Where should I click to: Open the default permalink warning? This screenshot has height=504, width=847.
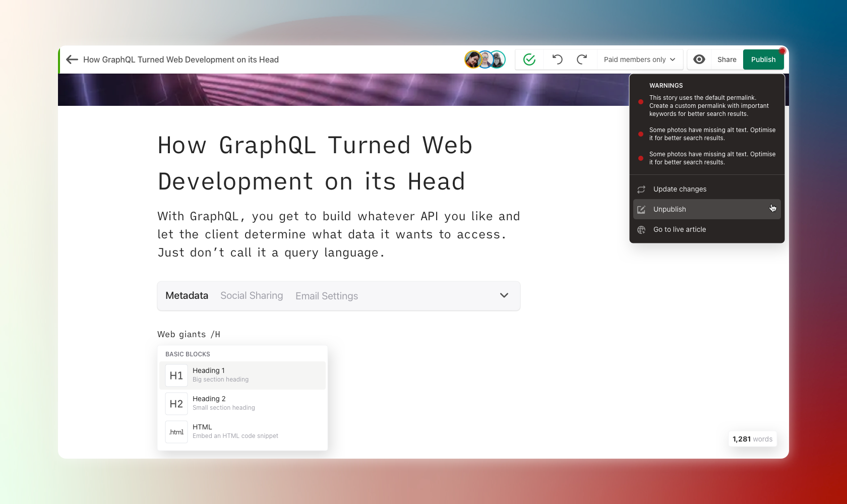pyautogui.click(x=709, y=106)
